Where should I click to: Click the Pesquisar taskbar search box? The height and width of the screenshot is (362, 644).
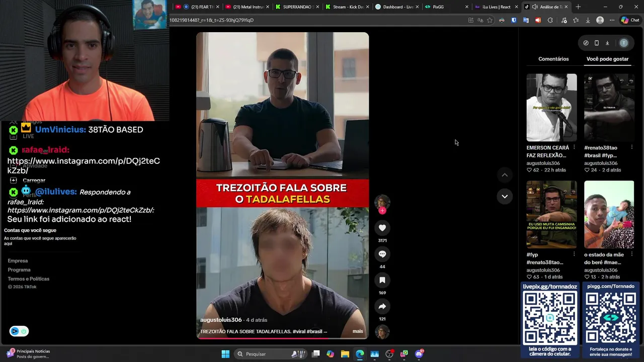point(271,354)
